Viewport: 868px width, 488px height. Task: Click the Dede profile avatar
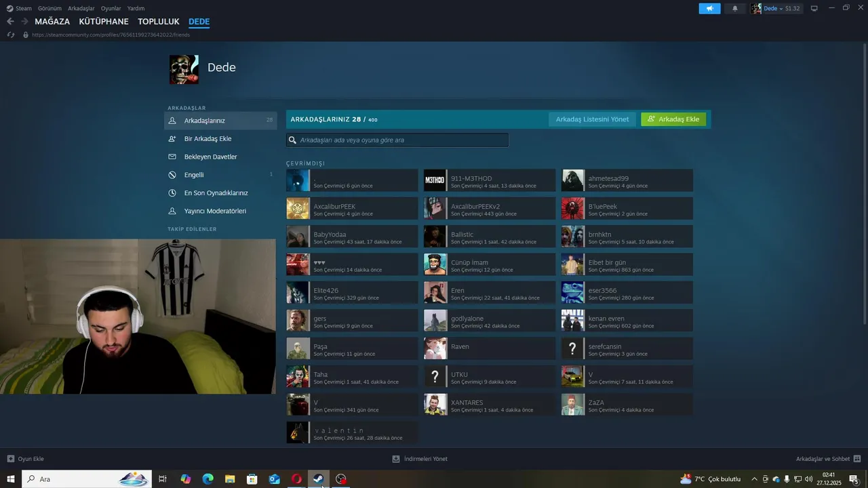click(x=184, y=69)
